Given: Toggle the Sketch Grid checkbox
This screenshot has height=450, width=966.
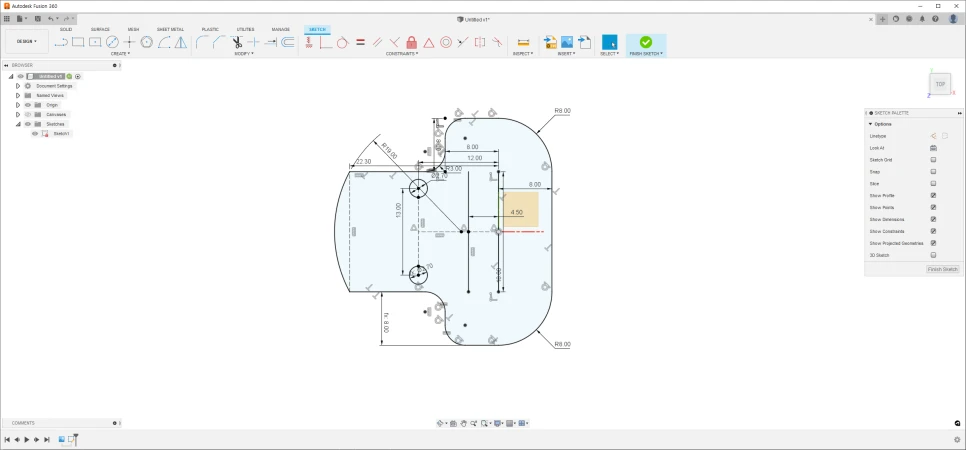Looking at the screenshot, I should pyautogui.click(x=933, y=159).
